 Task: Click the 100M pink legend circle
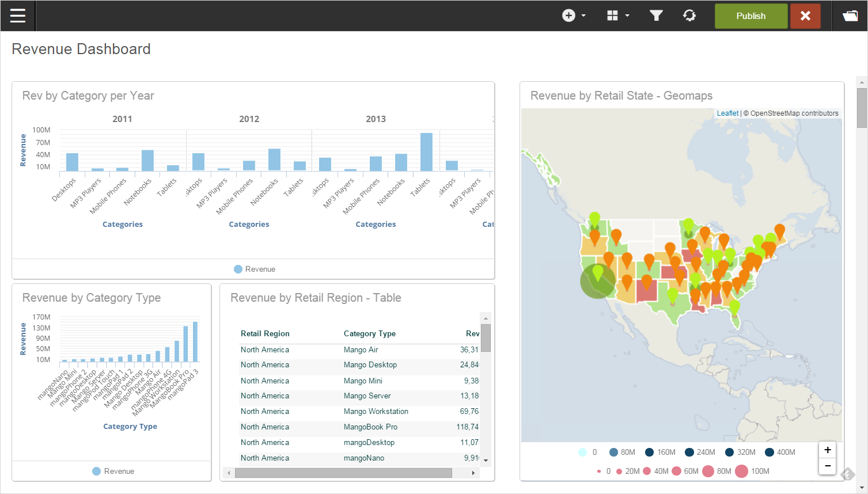coord(742,471)
